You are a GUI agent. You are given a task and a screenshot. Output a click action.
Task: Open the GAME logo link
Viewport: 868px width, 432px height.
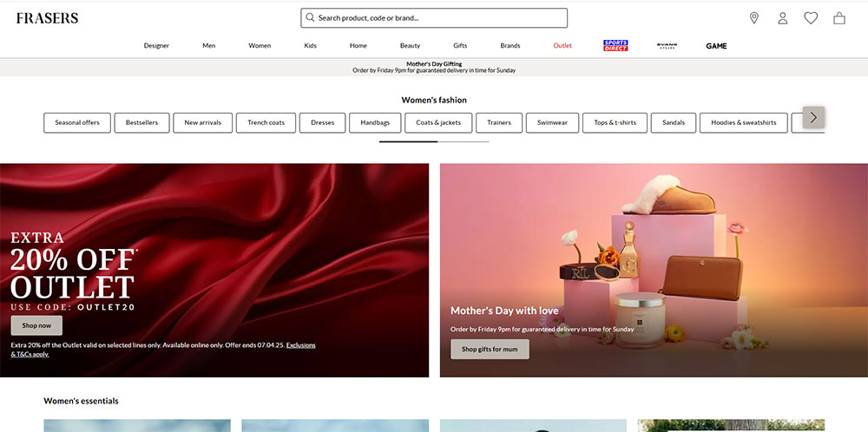click(716, 46)
